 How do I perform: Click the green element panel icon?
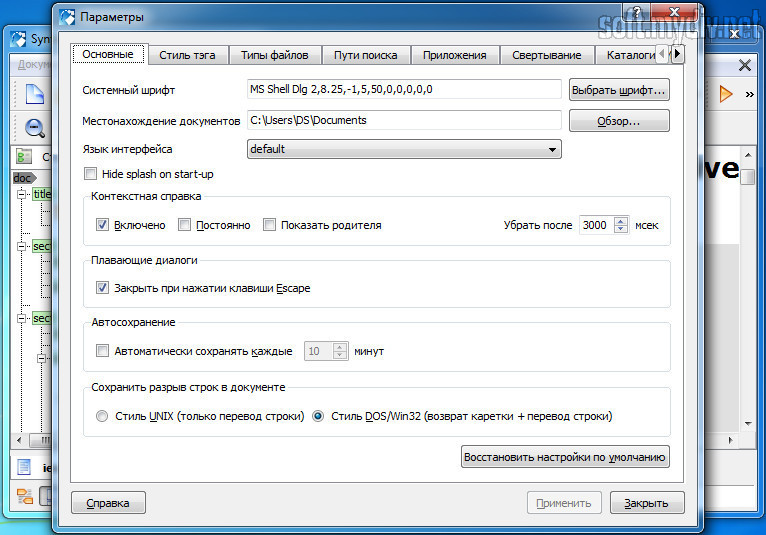25,157
